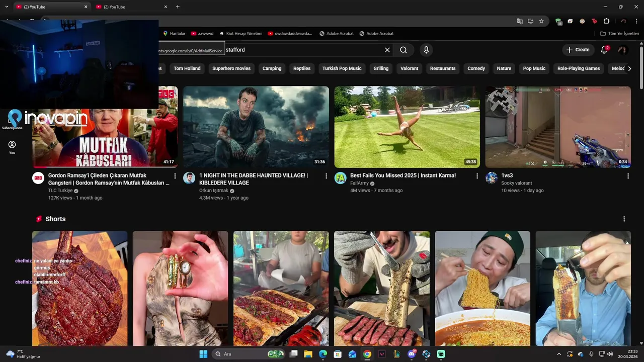This screenshot has height=362, width=644.
Task: Open the Shorts section three-dot menu
Action: [x=624, y=219]
